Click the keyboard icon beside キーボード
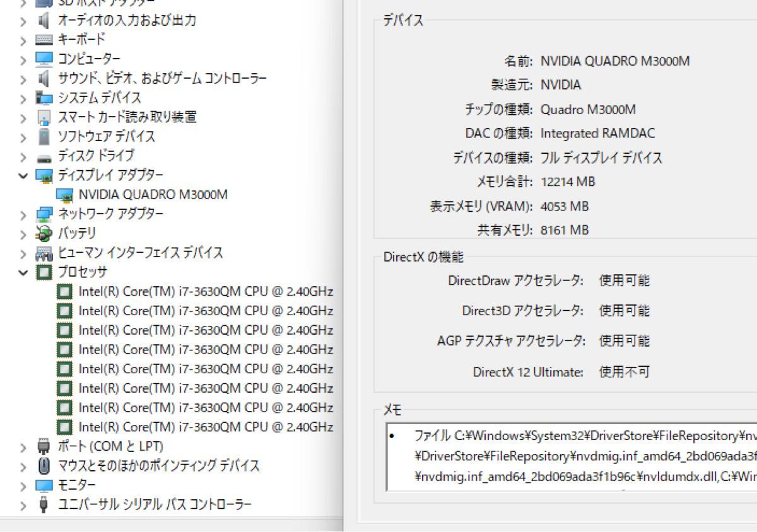The height and width of the screenshot is (532, 757). (x=44, y=40)
